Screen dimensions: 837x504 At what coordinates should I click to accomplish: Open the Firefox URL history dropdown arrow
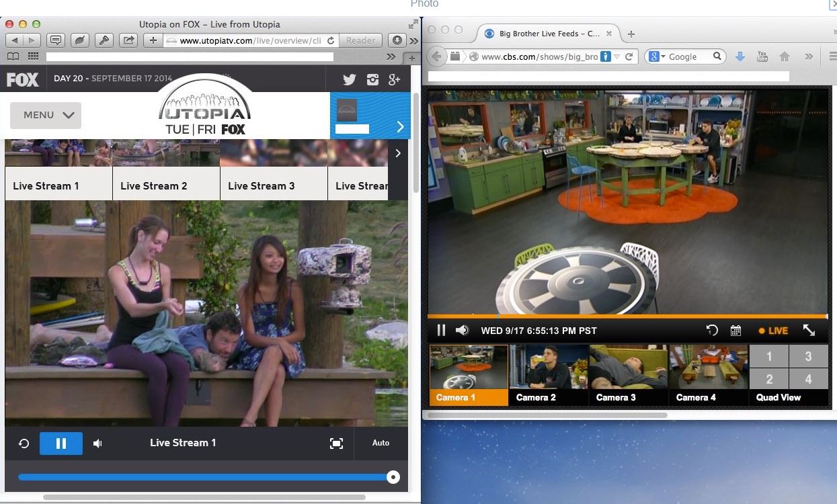click(x=616, y=57)
